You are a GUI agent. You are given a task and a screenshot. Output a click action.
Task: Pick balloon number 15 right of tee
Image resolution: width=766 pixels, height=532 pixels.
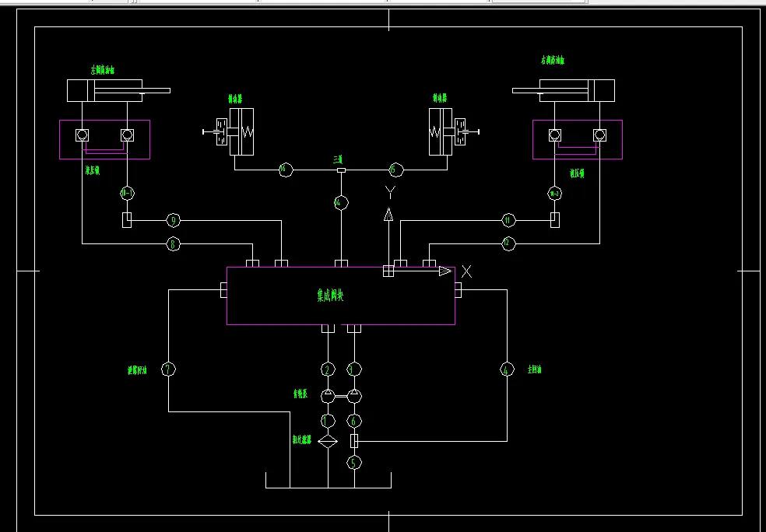[396, 170]
